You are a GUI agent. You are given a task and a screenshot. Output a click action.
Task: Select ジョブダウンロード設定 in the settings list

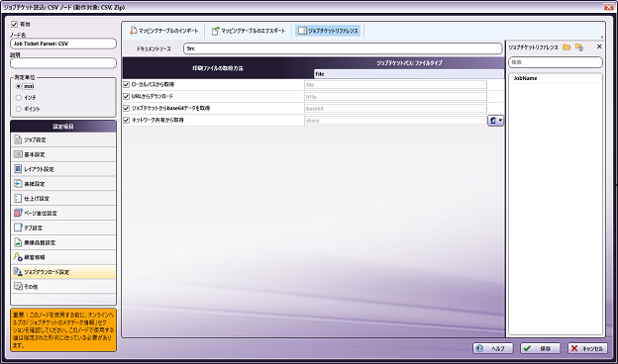click(x=63, y=272)
